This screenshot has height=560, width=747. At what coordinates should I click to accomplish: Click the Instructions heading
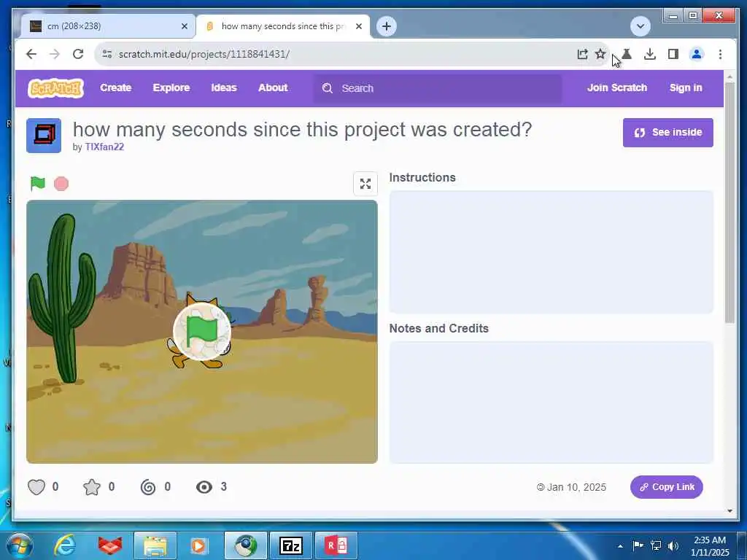(x=422, y=178)
